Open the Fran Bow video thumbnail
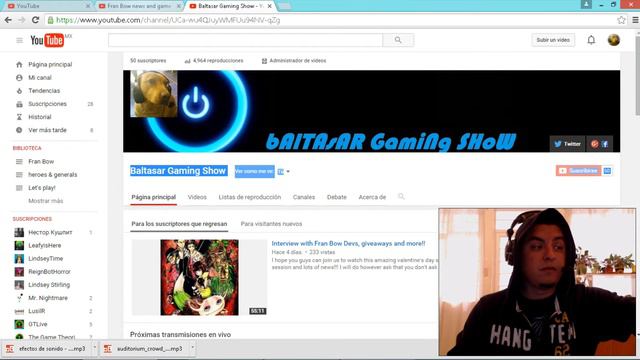 pyautogui.click(x=199, y=278)
